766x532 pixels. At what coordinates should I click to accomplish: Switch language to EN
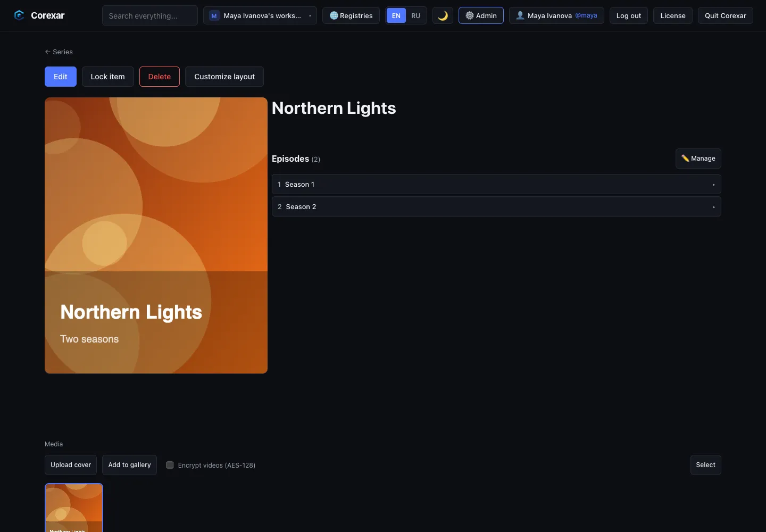point(396,15)
